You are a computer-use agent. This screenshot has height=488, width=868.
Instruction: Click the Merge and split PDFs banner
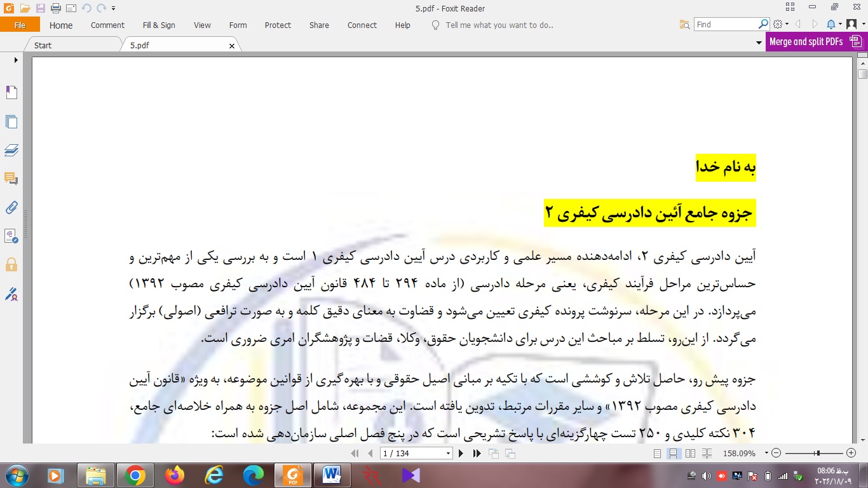click(x=815, y=42)
